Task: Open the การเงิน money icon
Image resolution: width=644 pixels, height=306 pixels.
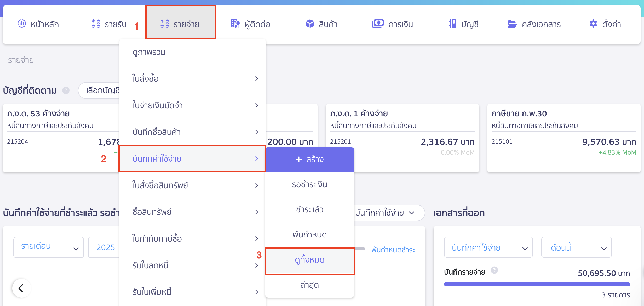Action: (x=378, y=24)
